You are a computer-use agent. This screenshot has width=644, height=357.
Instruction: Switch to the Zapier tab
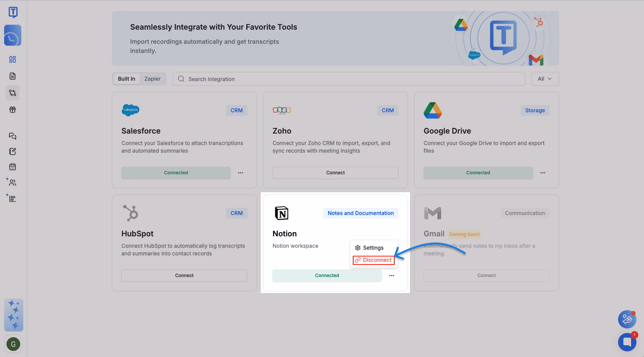click(152, 79)
